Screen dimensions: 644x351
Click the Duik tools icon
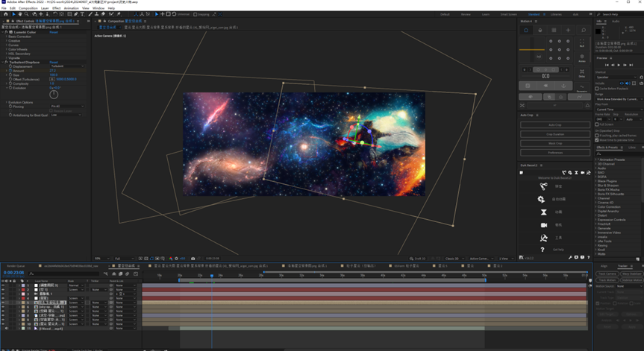coord(543,238)
